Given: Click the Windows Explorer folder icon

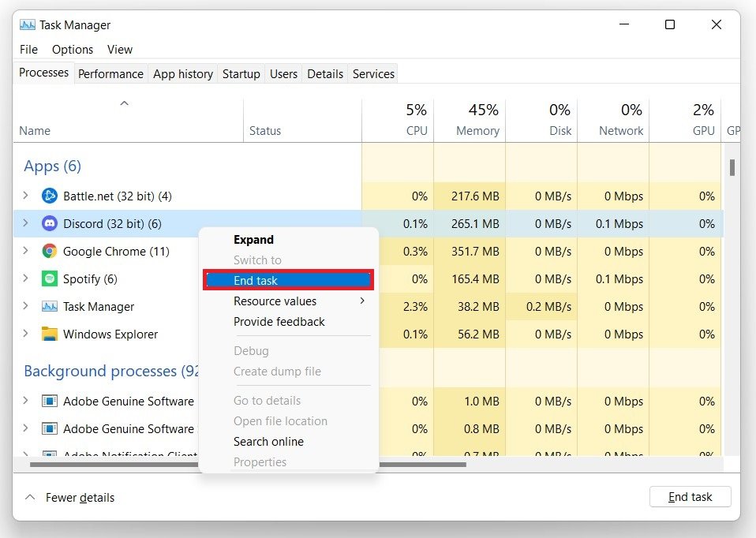Looking at the screenshot, I should (49, 334).
